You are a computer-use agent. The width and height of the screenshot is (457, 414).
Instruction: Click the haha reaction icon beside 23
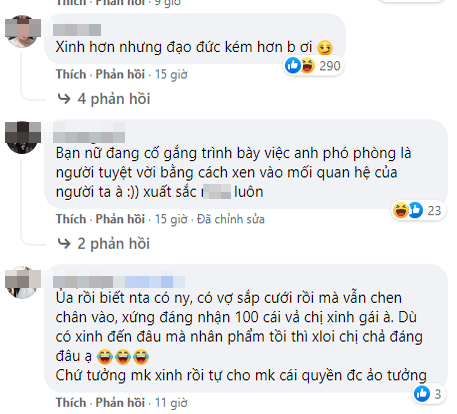401,210
